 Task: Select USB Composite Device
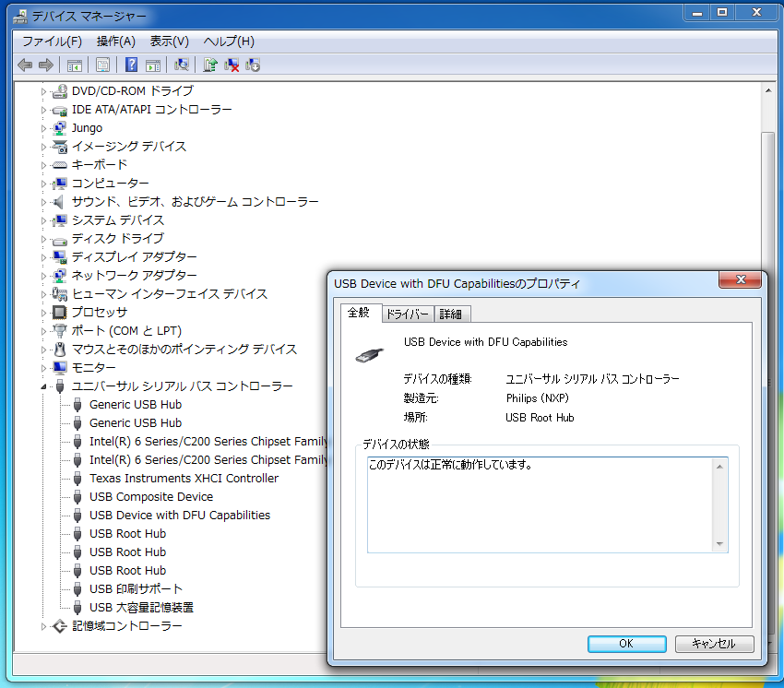151,496
